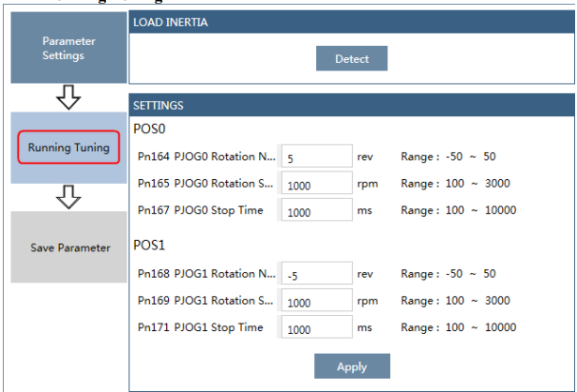Open the Parameter Settings step

pos(68,48)
